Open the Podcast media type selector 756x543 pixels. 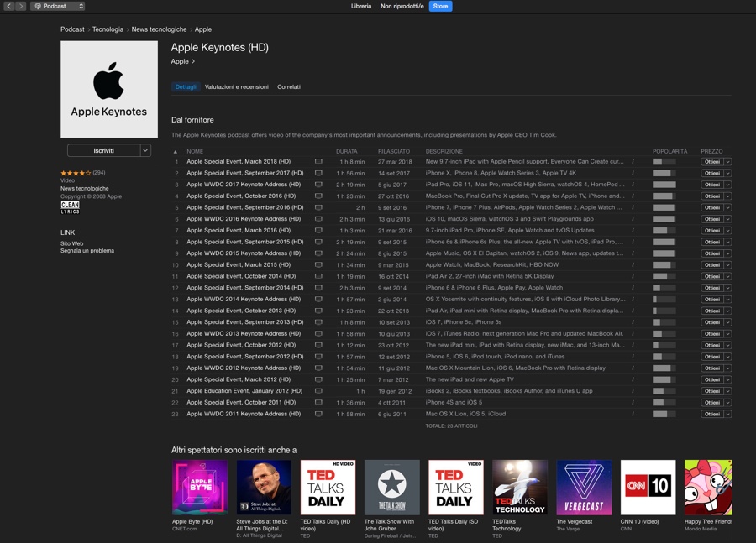(58, 6)
